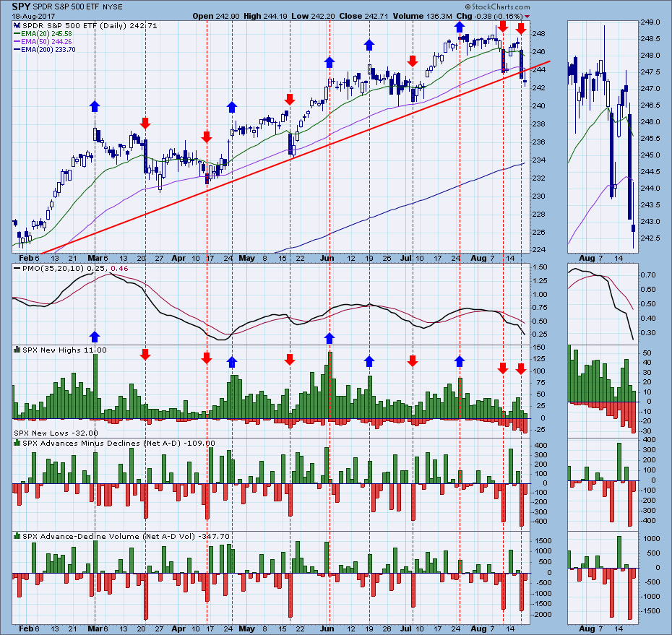Select the Low 242.20 value
Screen dimensions: 672x635
click(314, 17)
